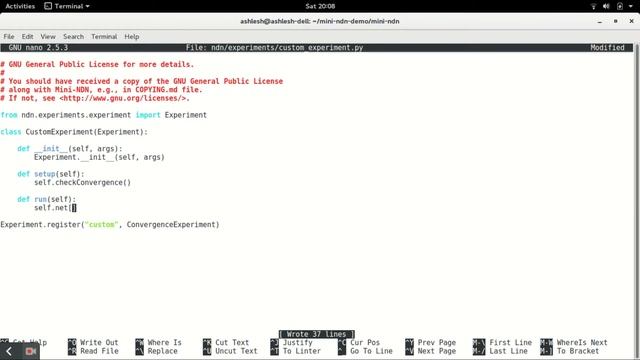Click the self.checkConvergence() line
The image size is (640, 360).
pos(82,182)
